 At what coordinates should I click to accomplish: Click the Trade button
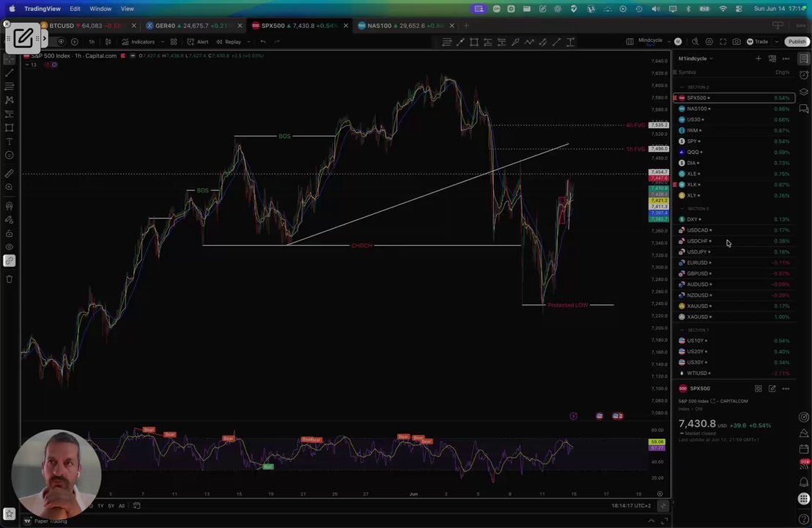pyautogui.click(x=757, y=42)
